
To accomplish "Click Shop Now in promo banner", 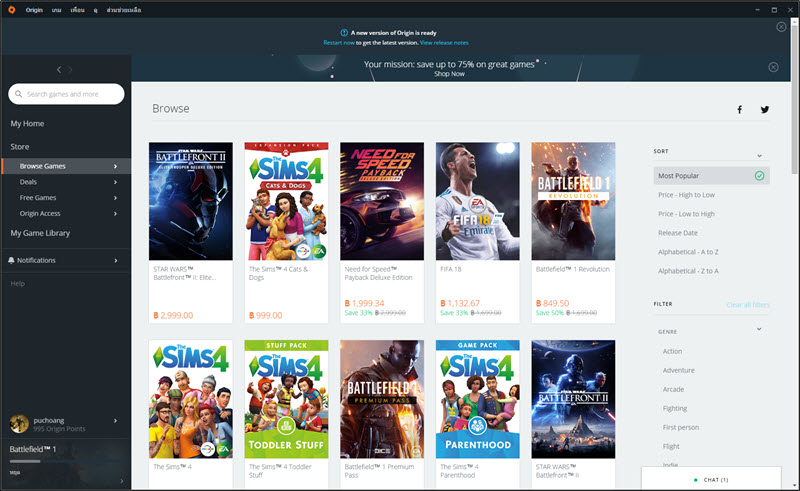I will pos(449,74).
